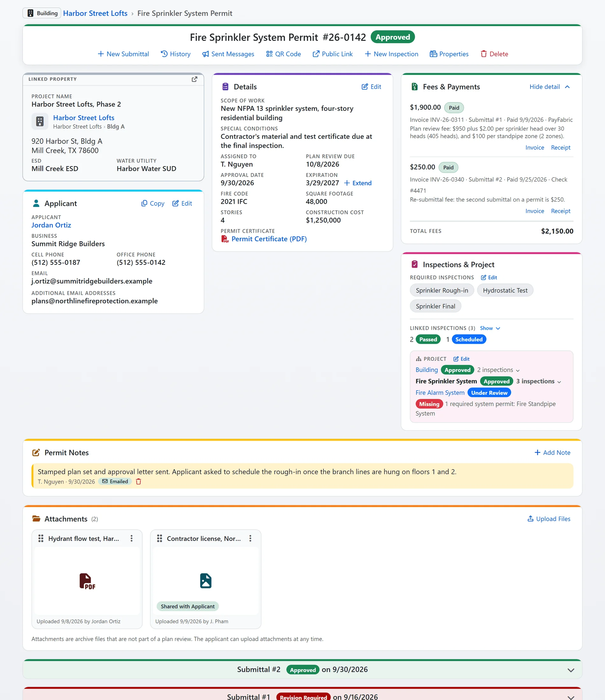The image size is (605, 700).
Task: Open the Hydrant flow test PDF thumbnail
Action: pos(87,581)
